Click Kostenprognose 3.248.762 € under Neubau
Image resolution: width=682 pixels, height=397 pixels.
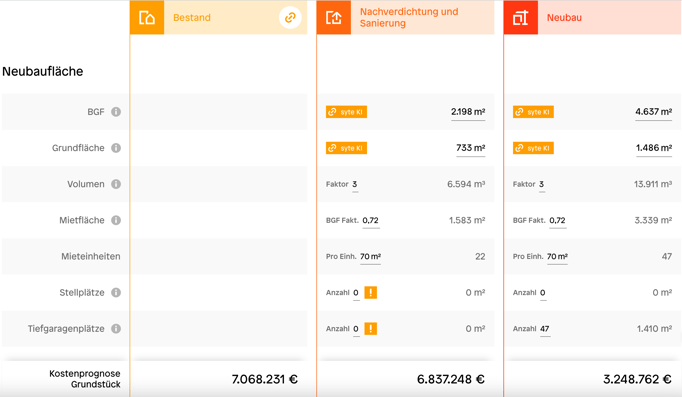coord(637,379)
